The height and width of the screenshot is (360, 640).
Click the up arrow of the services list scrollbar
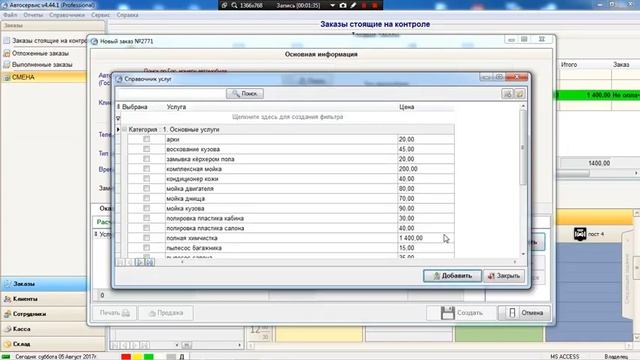[x=523, y=107]
